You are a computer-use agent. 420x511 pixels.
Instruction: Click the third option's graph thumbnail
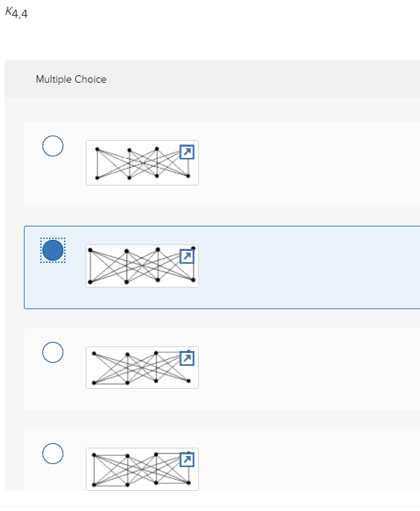coord(142,368)
